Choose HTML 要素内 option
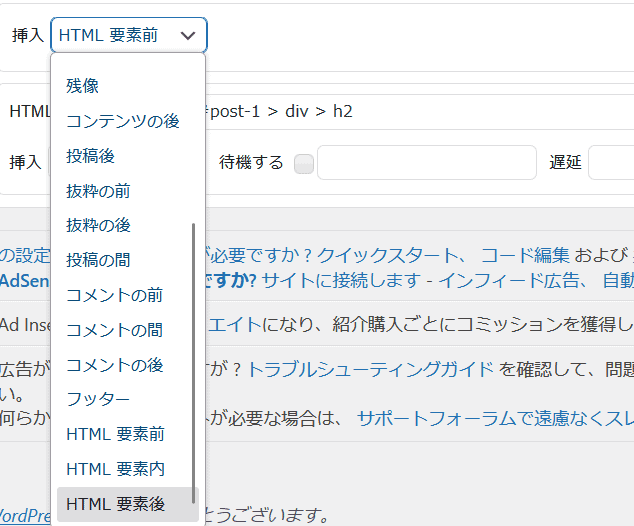Viewport: 634px width, 526px height. (115, 469)
